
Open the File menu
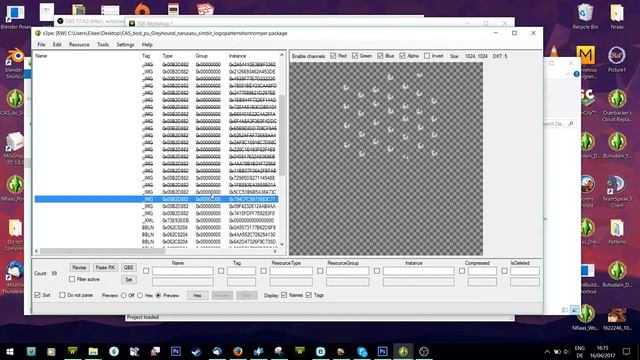coord(41,44)
